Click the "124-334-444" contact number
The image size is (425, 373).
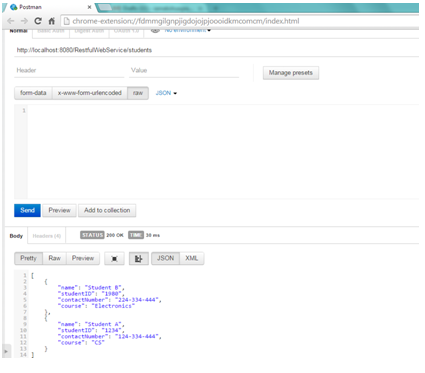137,337
